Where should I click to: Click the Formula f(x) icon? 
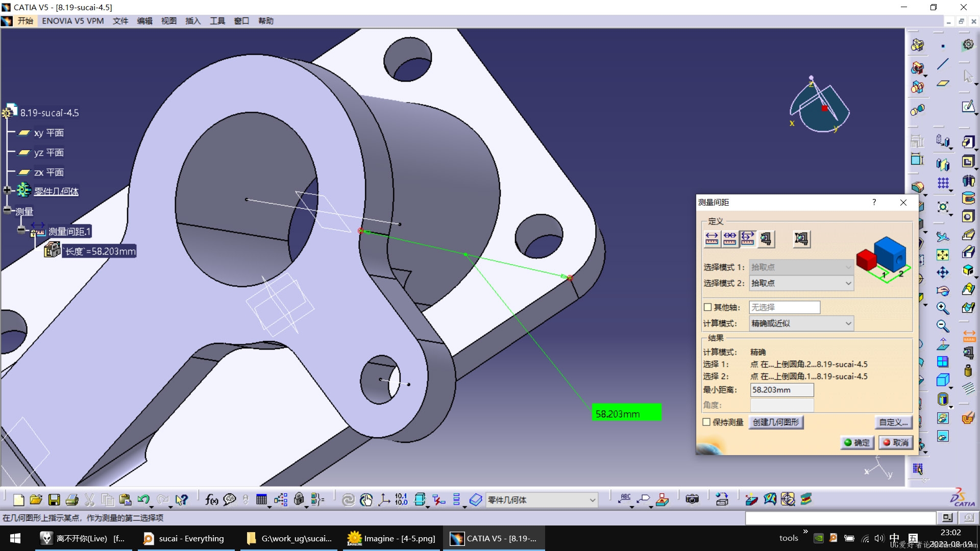[x=211, y=500]
